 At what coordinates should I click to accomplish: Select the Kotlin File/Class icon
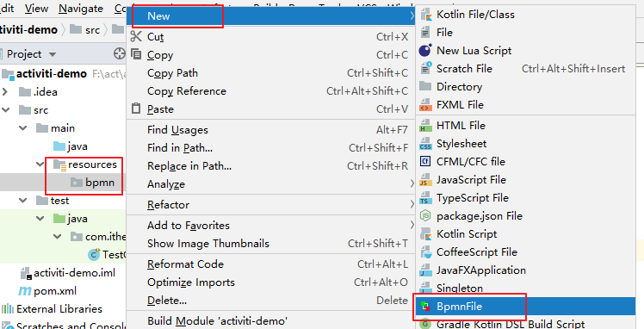425,15
